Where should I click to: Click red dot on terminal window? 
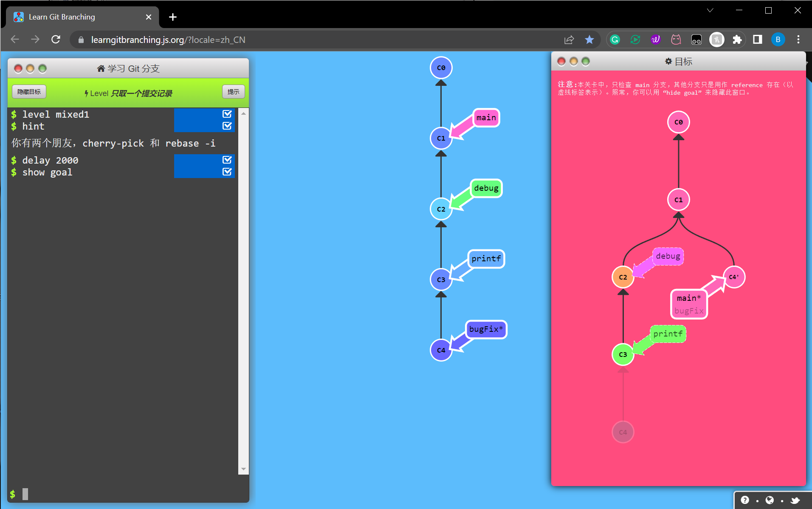(18, 68)
